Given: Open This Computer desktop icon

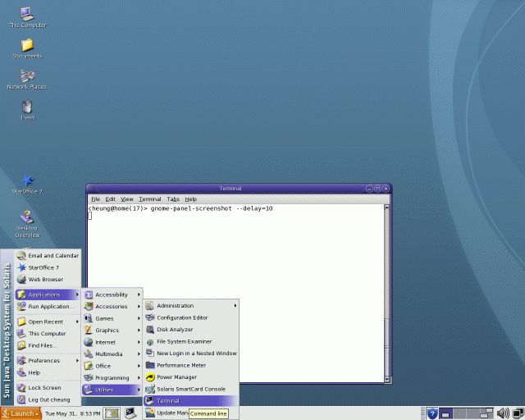Looking at the screenshot, I should coord(27,17).
